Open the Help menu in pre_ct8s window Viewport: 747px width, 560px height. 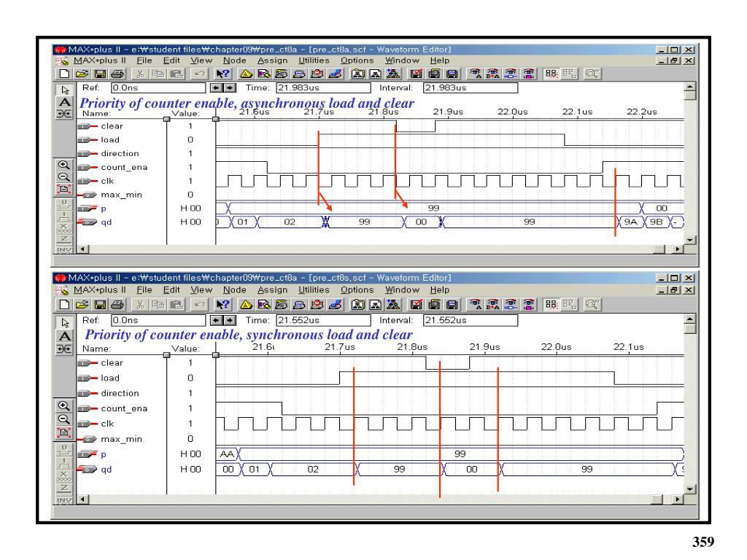(x=439, y=289)
